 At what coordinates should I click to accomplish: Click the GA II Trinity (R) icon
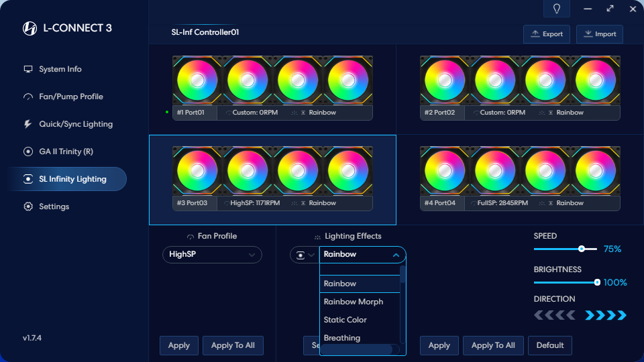coord(28,152)
